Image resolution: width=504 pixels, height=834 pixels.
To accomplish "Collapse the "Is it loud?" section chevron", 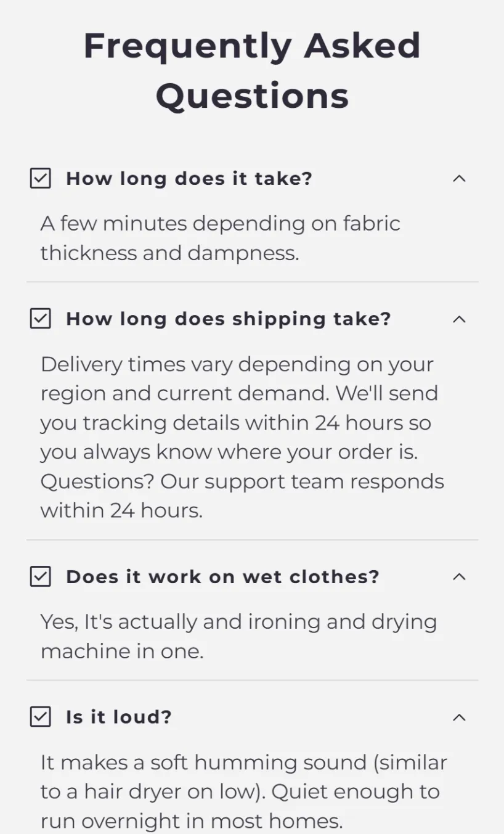I will [x=459, y=717].
